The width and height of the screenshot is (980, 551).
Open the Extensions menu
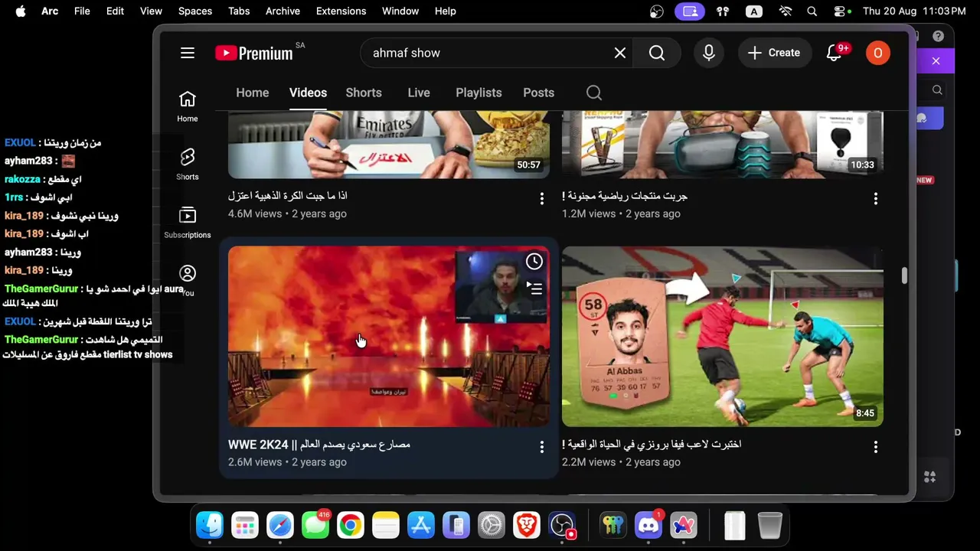[341, 11]
